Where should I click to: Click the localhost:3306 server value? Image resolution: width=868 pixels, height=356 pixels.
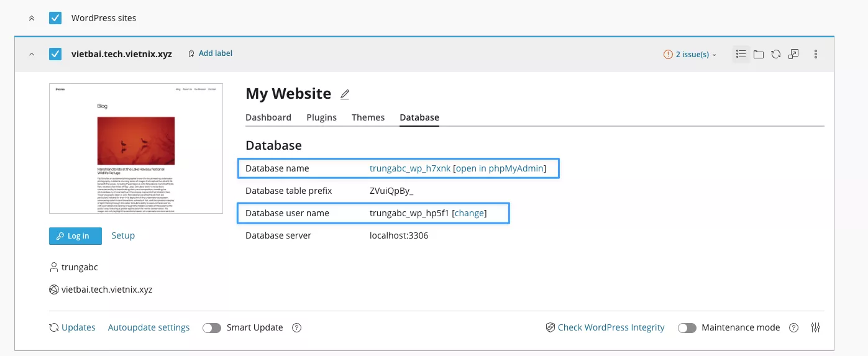click(x=399, y=235)
